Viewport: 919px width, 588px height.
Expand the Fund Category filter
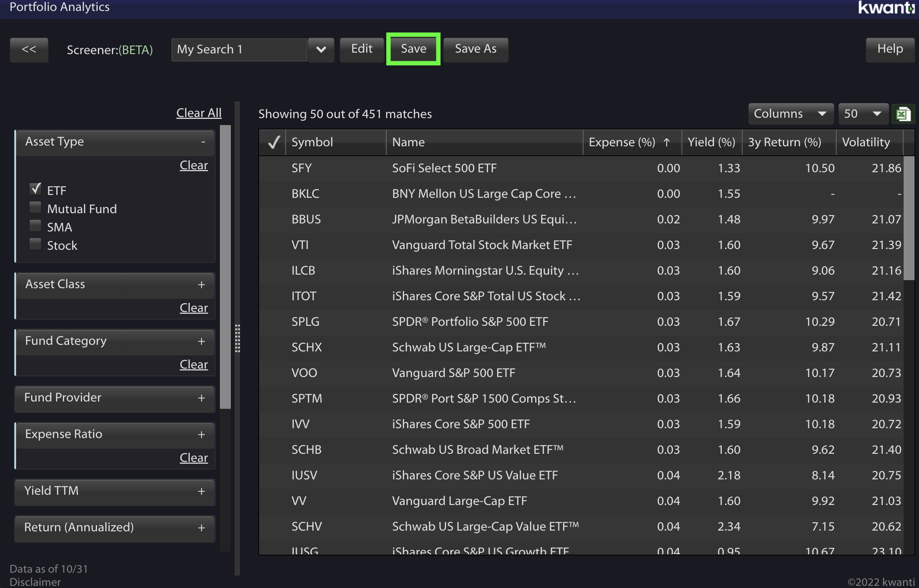coord(201,341)
